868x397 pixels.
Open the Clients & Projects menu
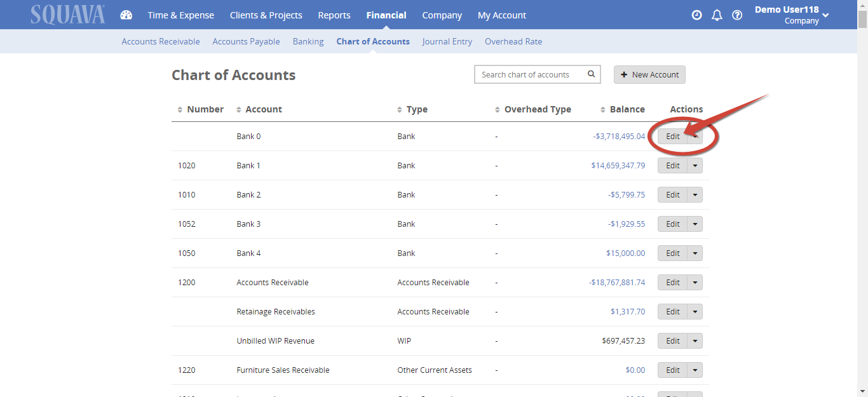click(x=266, y=15)
